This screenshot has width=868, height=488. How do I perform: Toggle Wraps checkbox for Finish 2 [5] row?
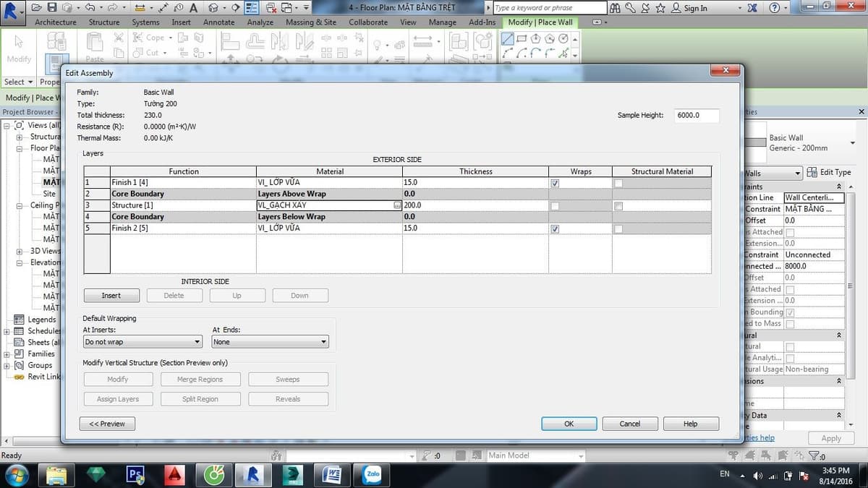click(555, 229)
